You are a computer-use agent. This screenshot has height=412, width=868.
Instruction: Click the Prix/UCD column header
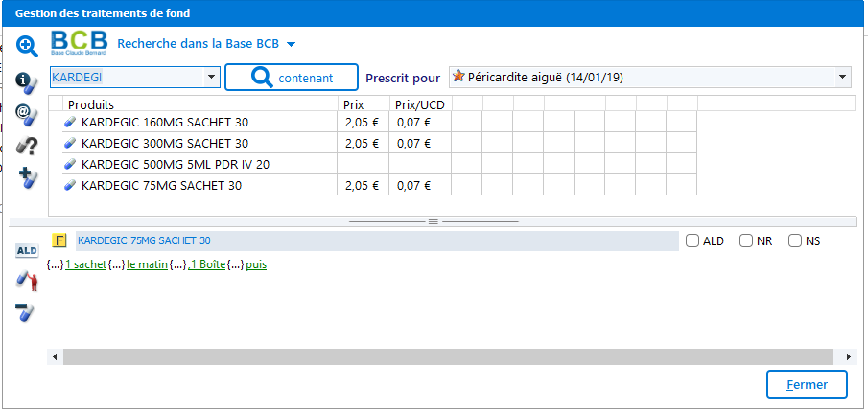[419, 104]
